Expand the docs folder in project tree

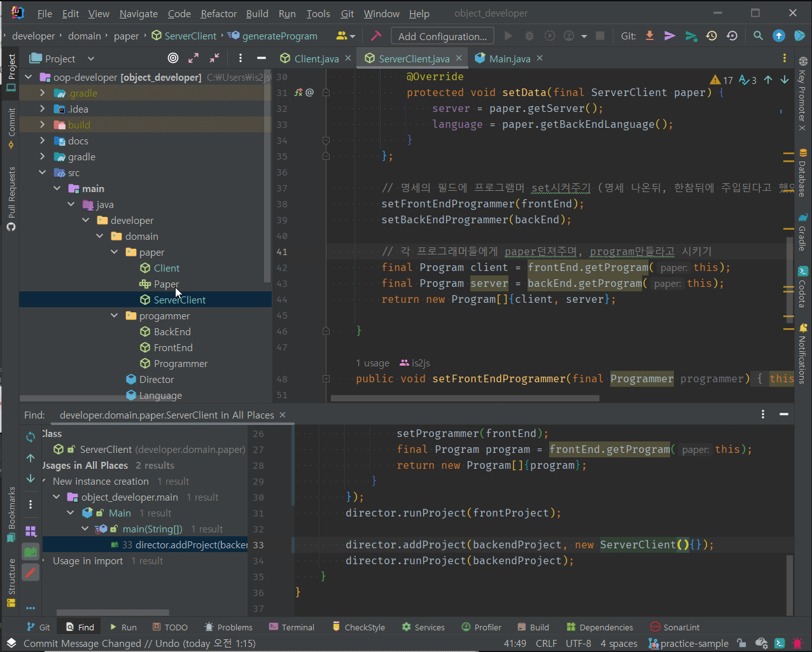[x=43, y=141]
